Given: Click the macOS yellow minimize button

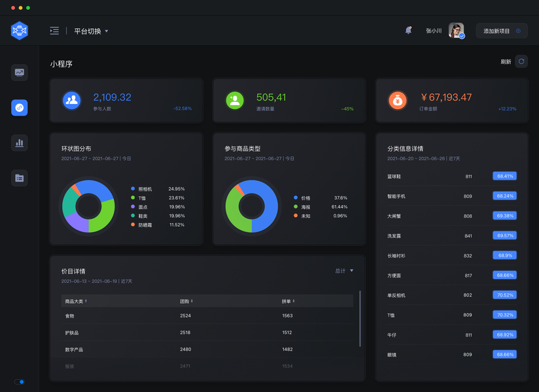Looking at the screenshot, I should pos(21,8).
